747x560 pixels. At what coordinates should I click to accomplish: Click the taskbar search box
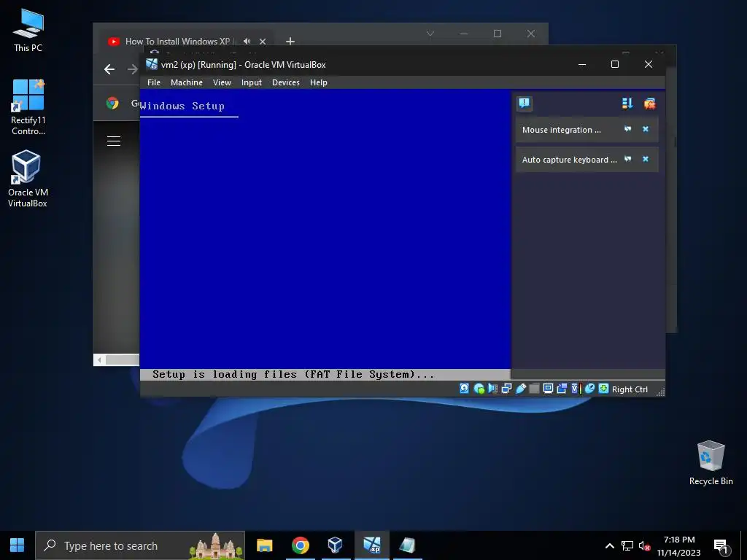pyautogui.click(x=140, y=545)
